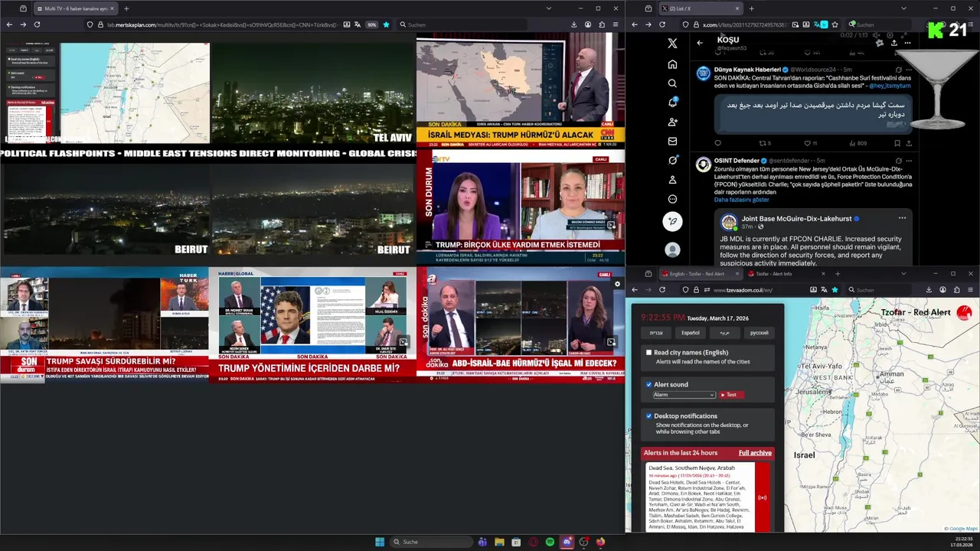
Task: Open X profile icon in sidebar
Action: [x=672, y=180]
